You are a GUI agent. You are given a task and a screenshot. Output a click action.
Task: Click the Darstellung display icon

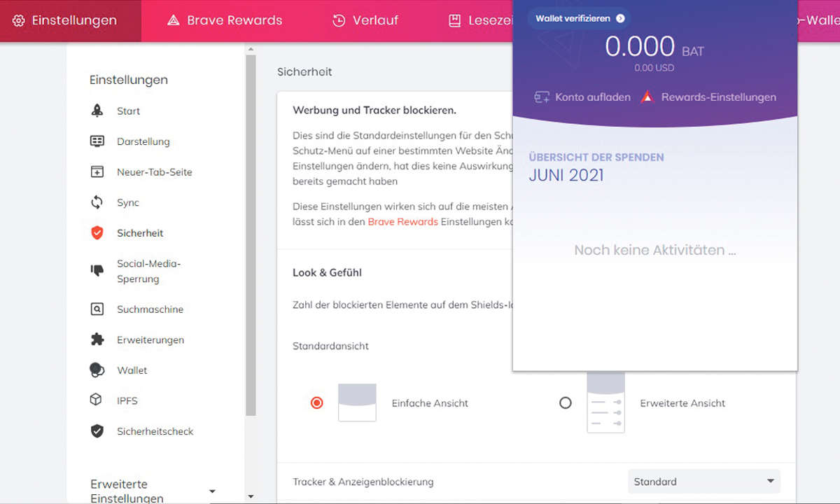97,141
